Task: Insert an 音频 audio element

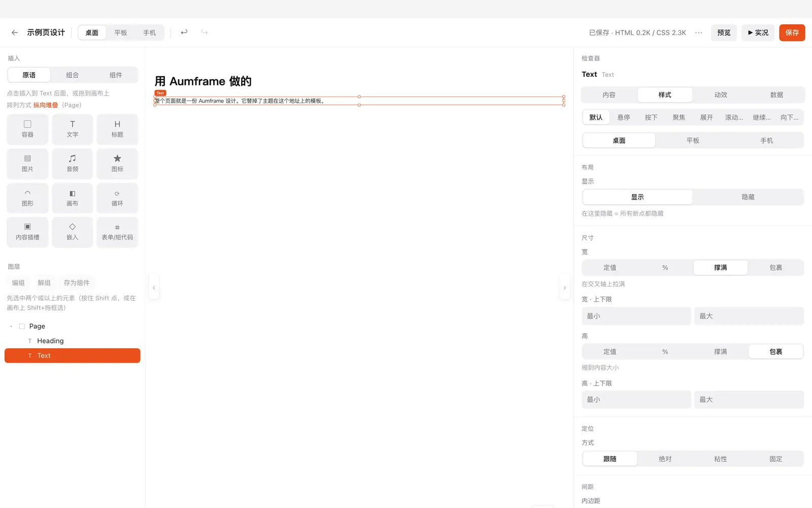Action: pyautogui.click(x=73, y=164)
